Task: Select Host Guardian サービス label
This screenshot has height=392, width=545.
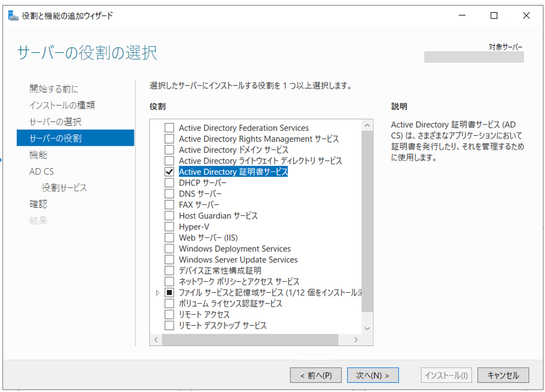Action: pos(218,215)
